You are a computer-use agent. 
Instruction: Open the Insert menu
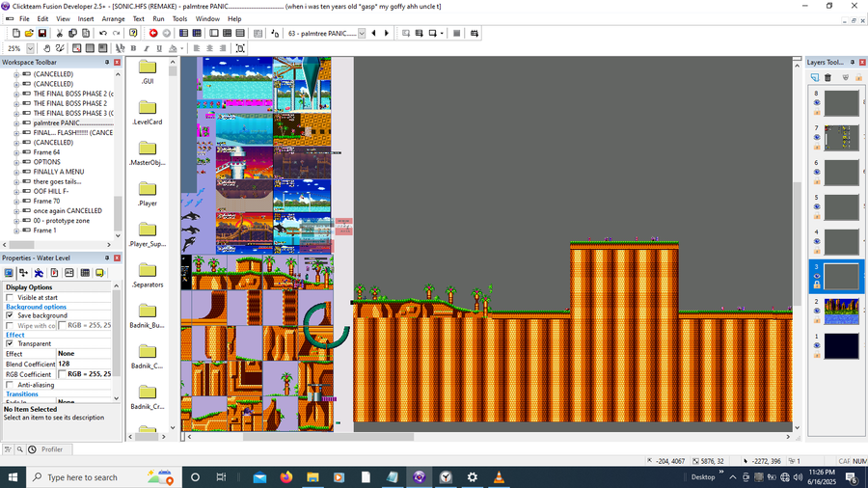[86, 19]
